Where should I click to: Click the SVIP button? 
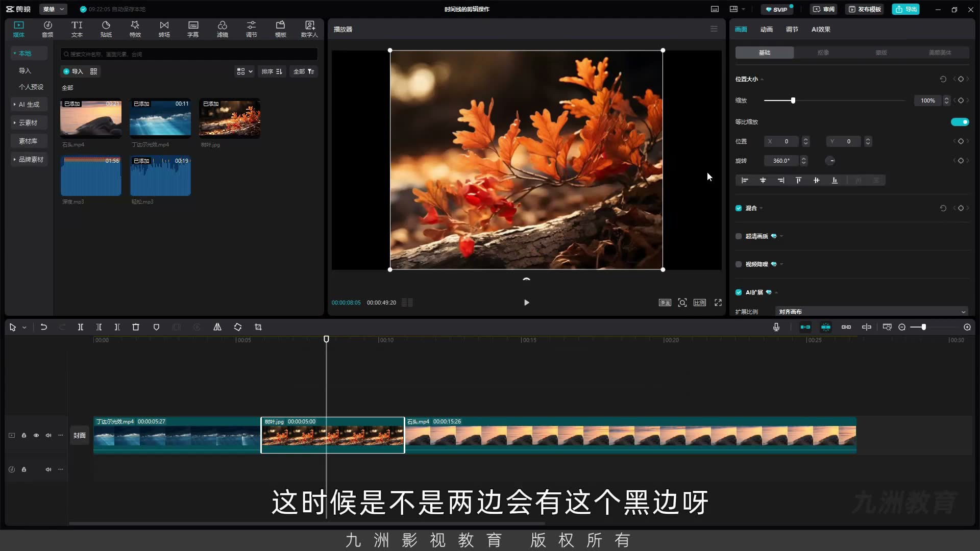click(777, 9)
